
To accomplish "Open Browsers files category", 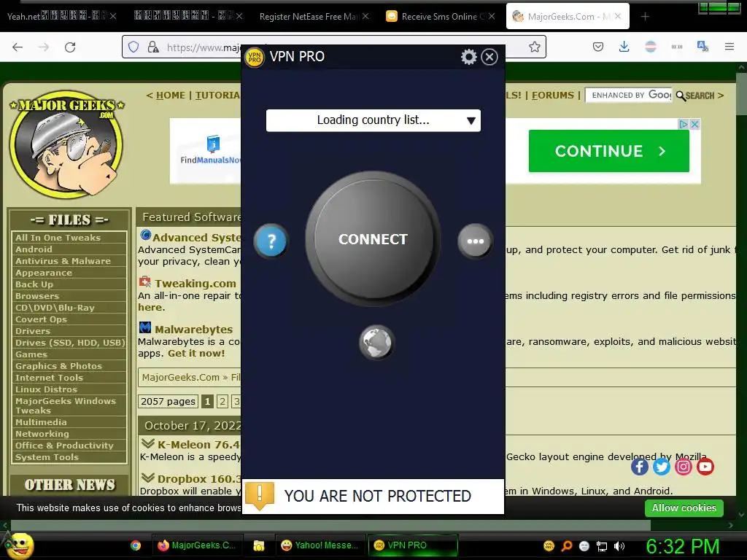I will pos(36,296).
